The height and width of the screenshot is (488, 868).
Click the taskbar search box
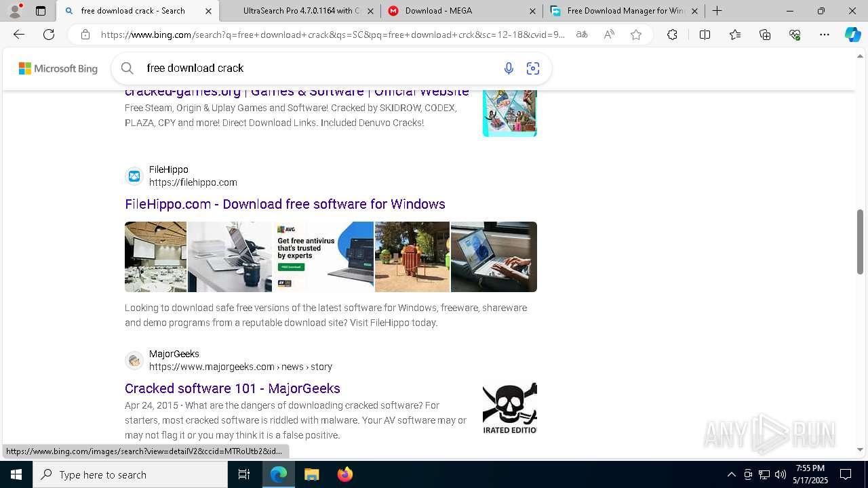pyautogui.click(x=130, y=474)
